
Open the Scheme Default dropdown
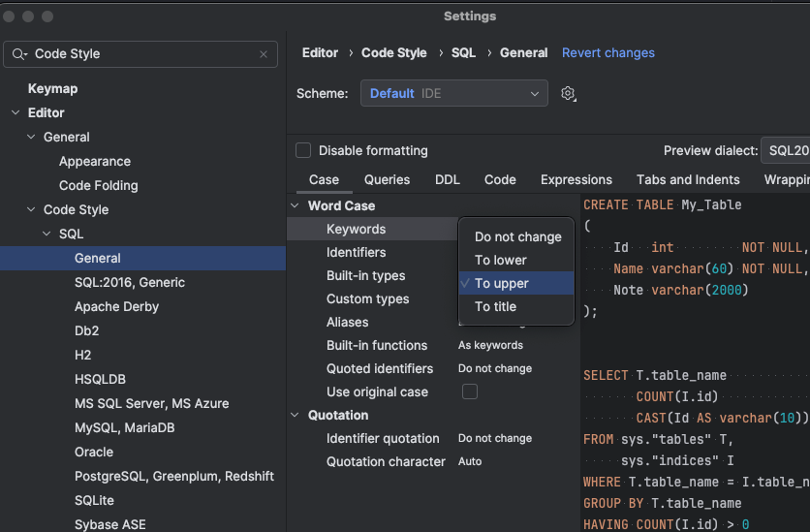[x=454, y=93]
